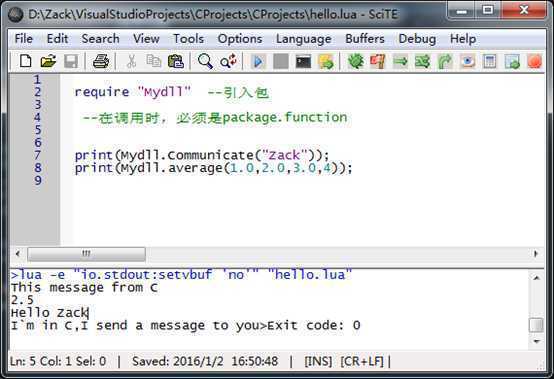Click the 'Exit code: 0' output text
The height and width of the screenshot is (379, 554).
[314, 325]
